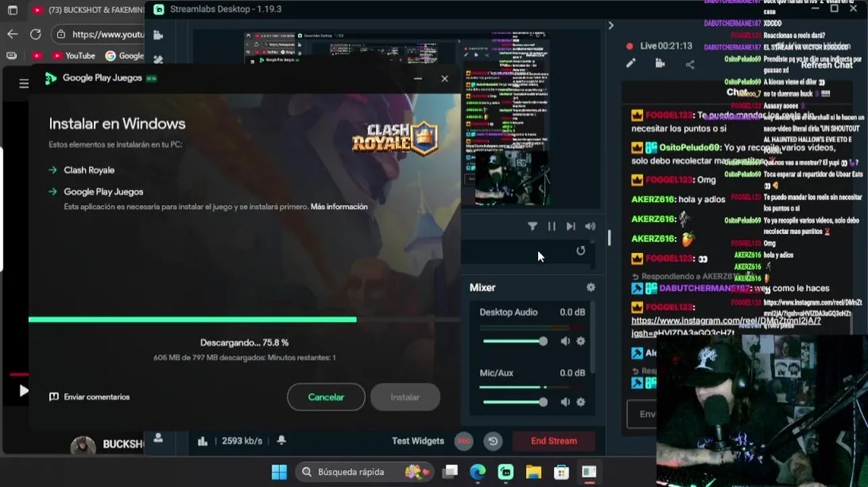The image size is (868, 487).
Task: Open the YouTube bookmark
Action: [73, 55]
